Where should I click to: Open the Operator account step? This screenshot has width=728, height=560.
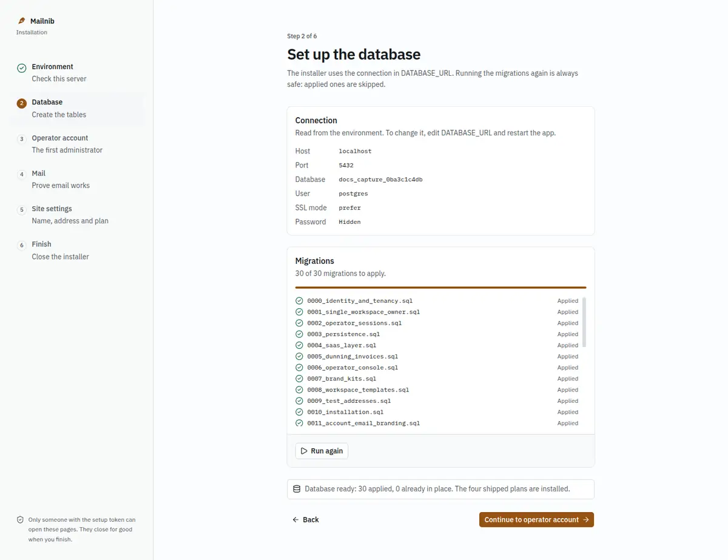click(76, 144)
